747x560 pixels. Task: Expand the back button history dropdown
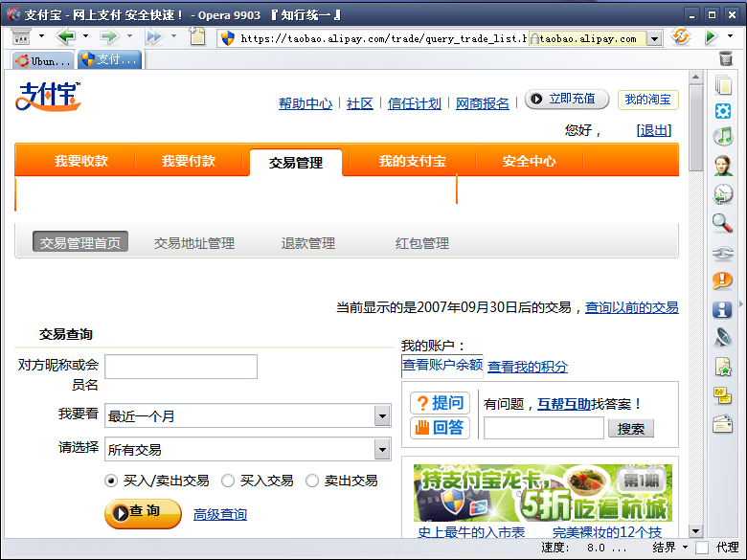pyautogui.click(x=86, y=36)
